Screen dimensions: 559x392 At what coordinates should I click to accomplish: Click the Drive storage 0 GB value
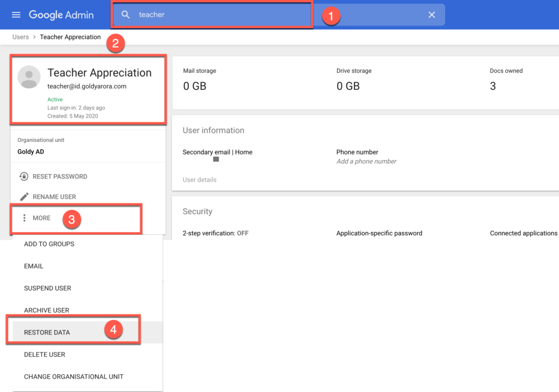[x=348, y=86]
